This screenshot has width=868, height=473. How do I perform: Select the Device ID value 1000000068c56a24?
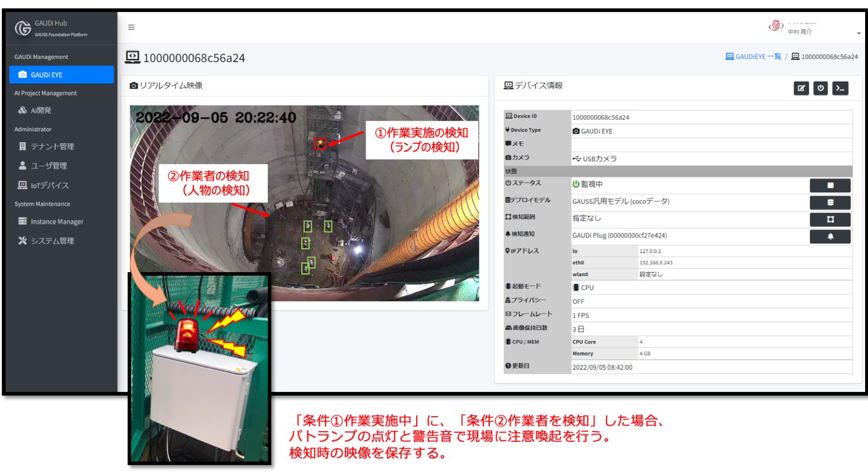coord(601,117)
